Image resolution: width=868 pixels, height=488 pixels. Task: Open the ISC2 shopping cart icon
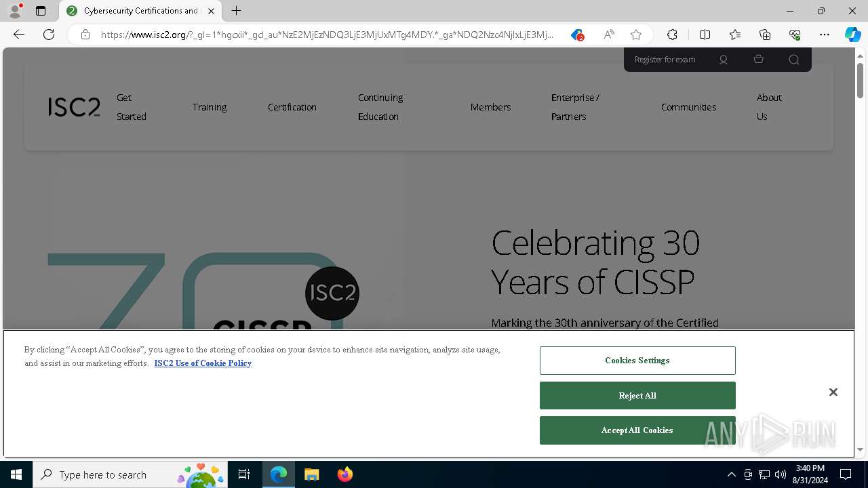(x=759, y=60)
